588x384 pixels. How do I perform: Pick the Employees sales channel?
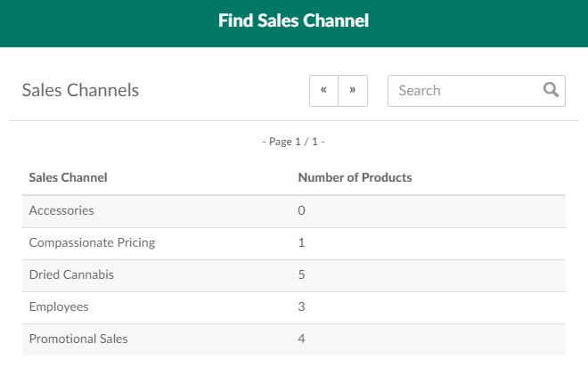click(x=59, y=306)
